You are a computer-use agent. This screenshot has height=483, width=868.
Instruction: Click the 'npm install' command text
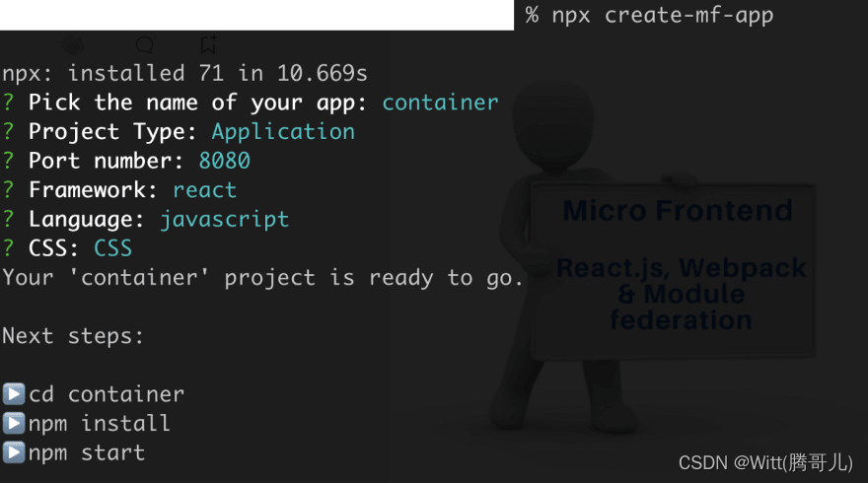pos(100,424)
